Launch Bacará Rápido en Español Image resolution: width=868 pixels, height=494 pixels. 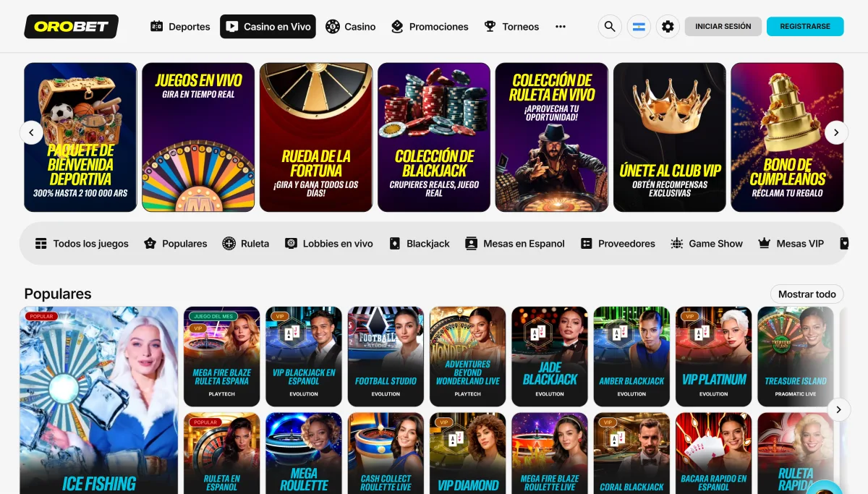click(714, 453)
